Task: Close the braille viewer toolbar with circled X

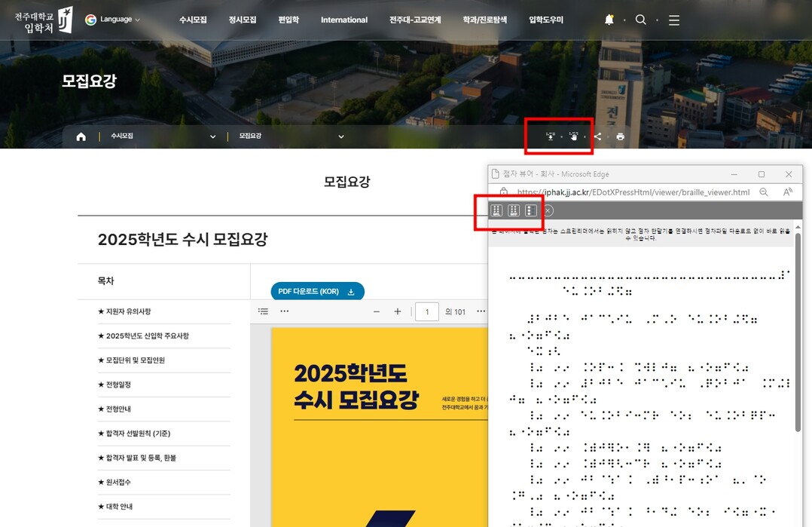Action: tap(548, 210)
